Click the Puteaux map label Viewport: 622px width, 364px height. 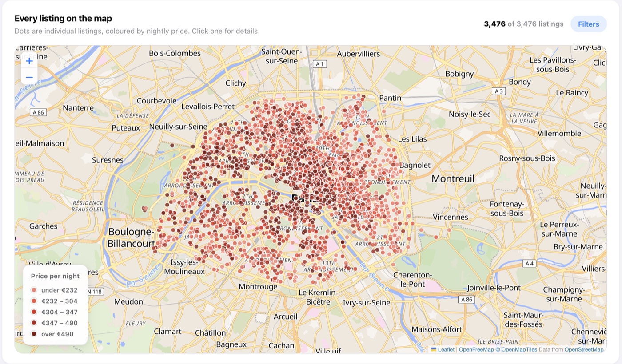(x=126, y=128)
